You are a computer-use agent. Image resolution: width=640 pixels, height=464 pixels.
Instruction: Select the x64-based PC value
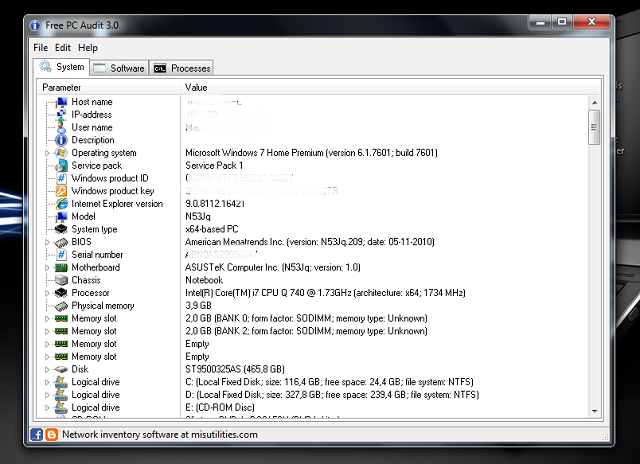(x=212, y=229)
